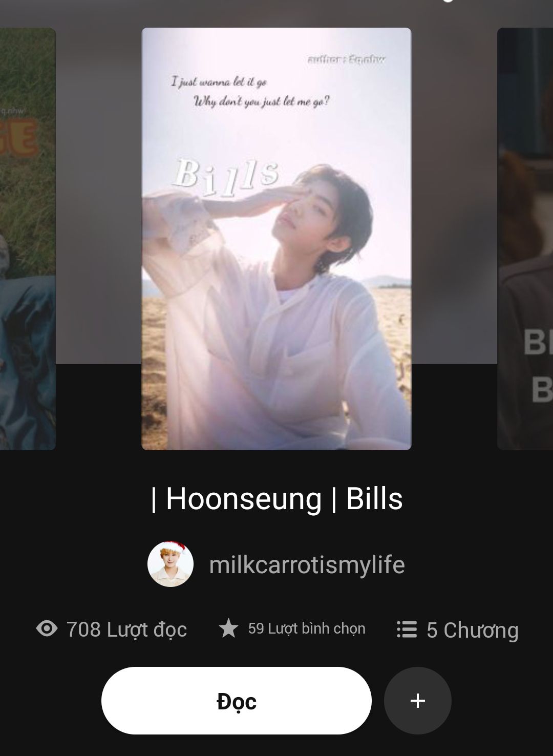Open chapter list via the list icon
The width and height of the screenshot is (553, 756).
407,629
